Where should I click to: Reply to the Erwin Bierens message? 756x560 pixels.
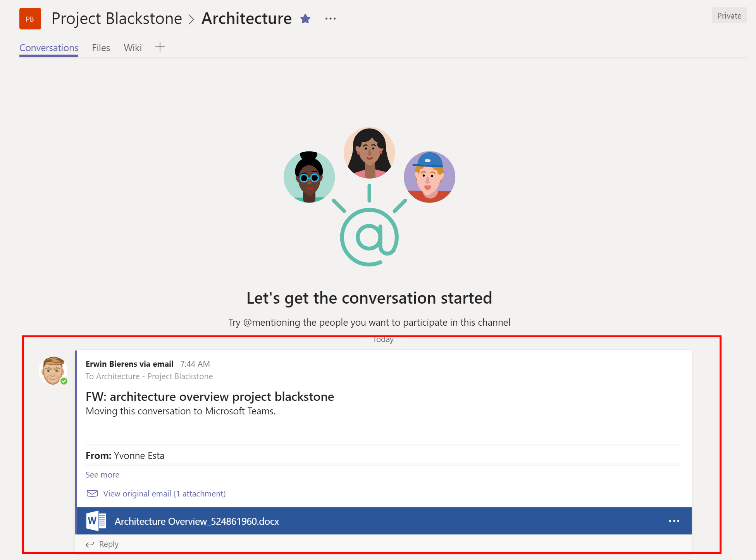109,544
